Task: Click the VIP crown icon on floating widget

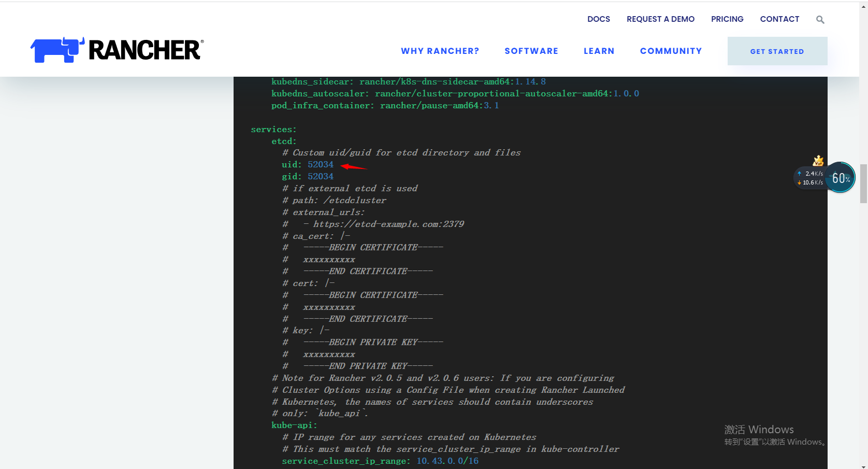Action: tap(818, 161)
